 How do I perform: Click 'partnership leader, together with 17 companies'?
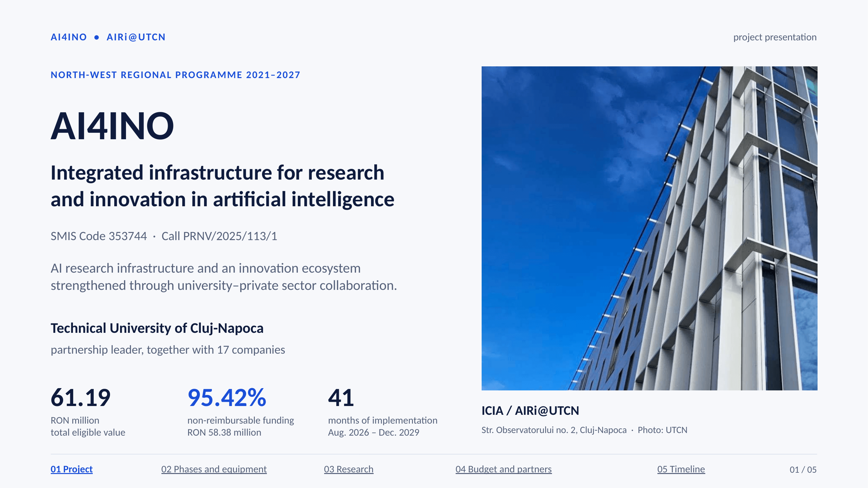pos(168,350)
